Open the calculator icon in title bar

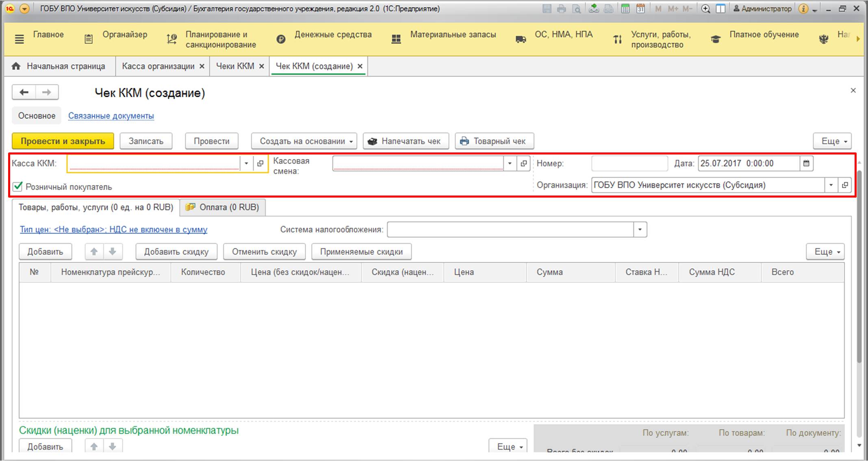(625, 9)
